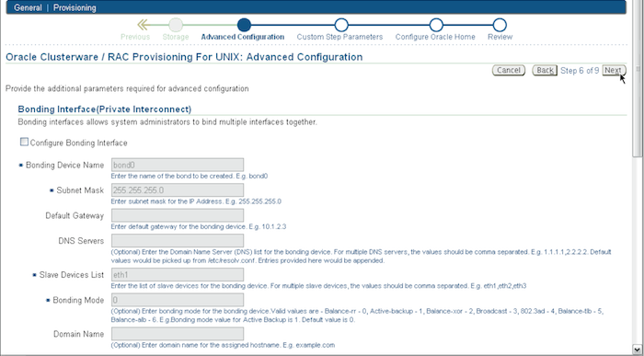
Task: Focus the Domain Name field
Action: click(178, 333)
